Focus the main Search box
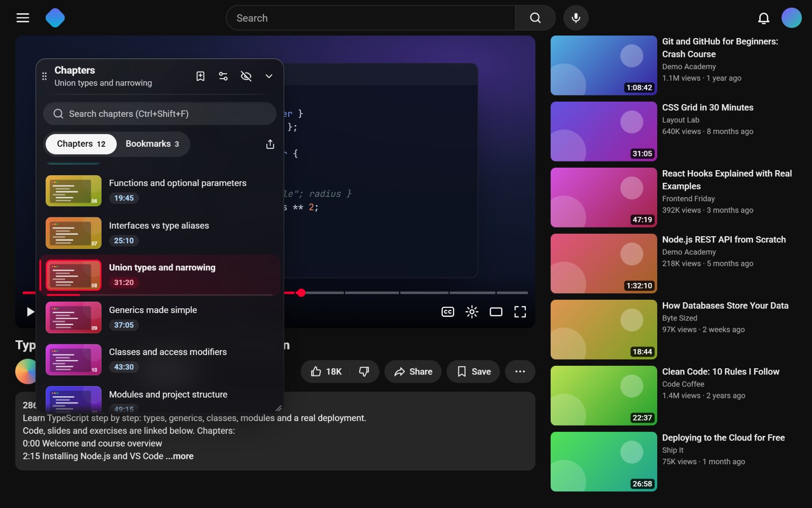 [370, 18]
